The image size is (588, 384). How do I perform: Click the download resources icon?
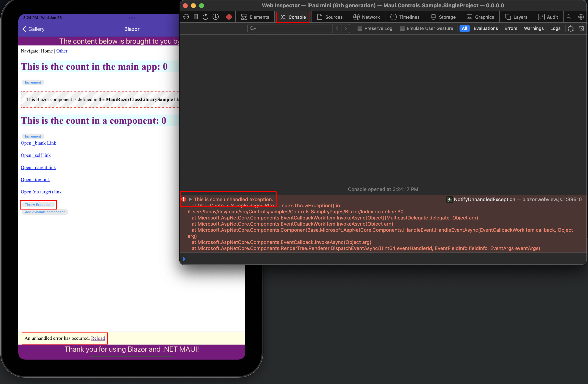point(215,17)
